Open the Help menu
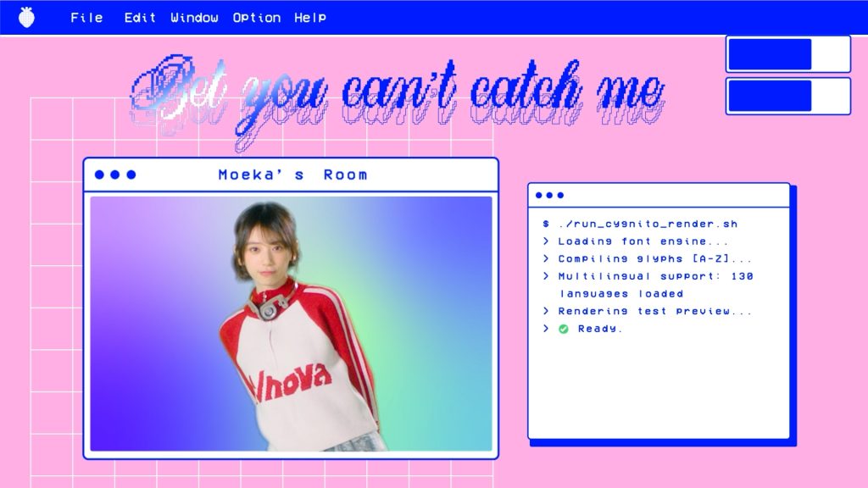Viewport: 868px width, 488px height. point(310,18)
